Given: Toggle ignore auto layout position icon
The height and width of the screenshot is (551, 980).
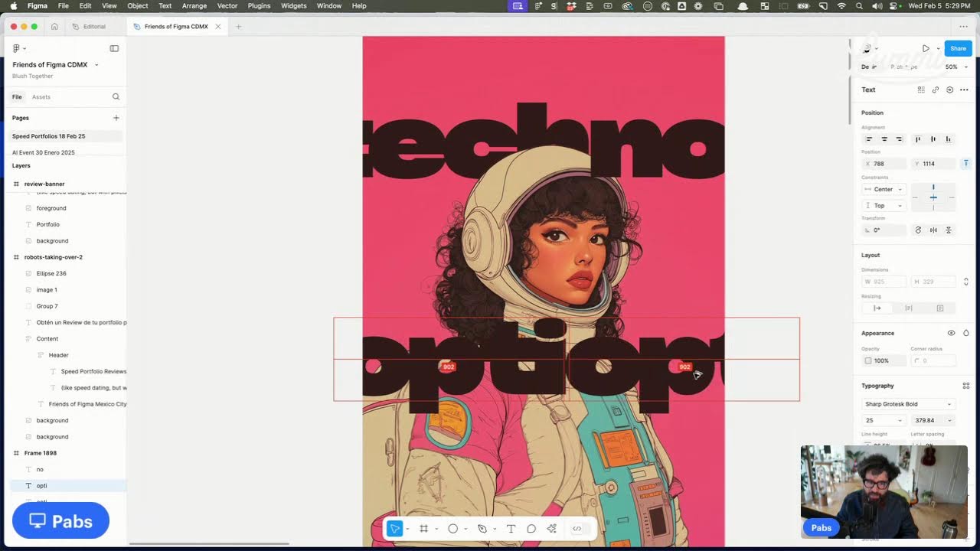Looking at the screenshot, I should pyautogui.click(x=966, y=163).
